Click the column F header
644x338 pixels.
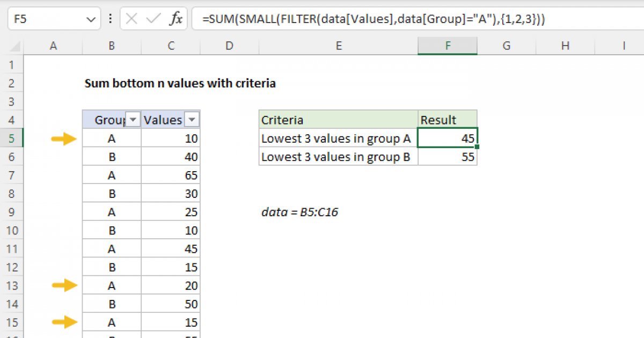point(448,46)
